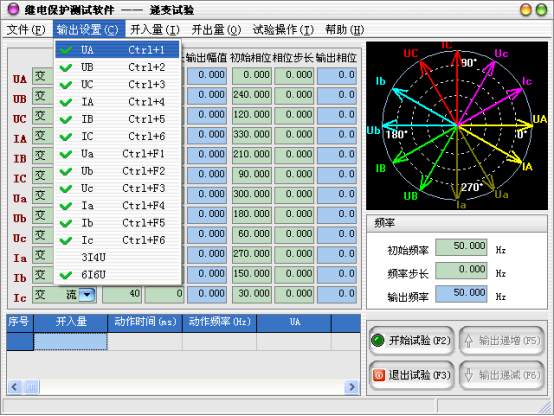Click the horizontal scrollbar thumb
Image resolution: width=554 pixels, height=416 pixels.
[31, 387]
